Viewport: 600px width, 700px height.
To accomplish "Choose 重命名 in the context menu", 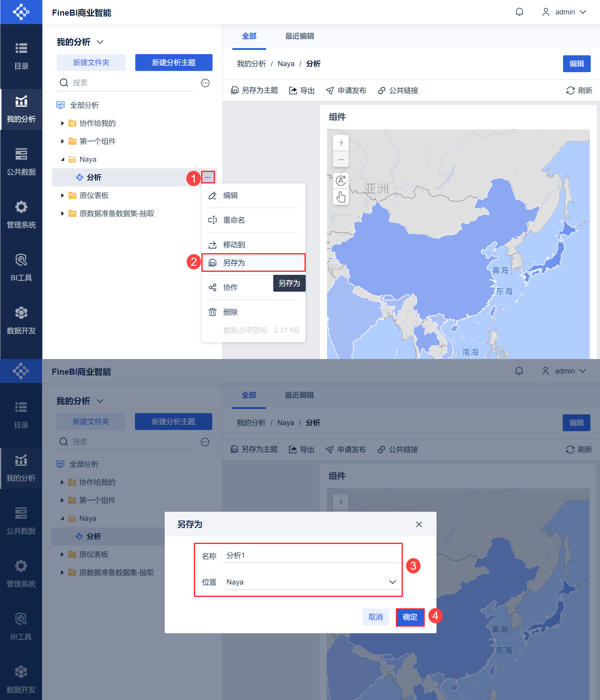I will click(253, 220).
